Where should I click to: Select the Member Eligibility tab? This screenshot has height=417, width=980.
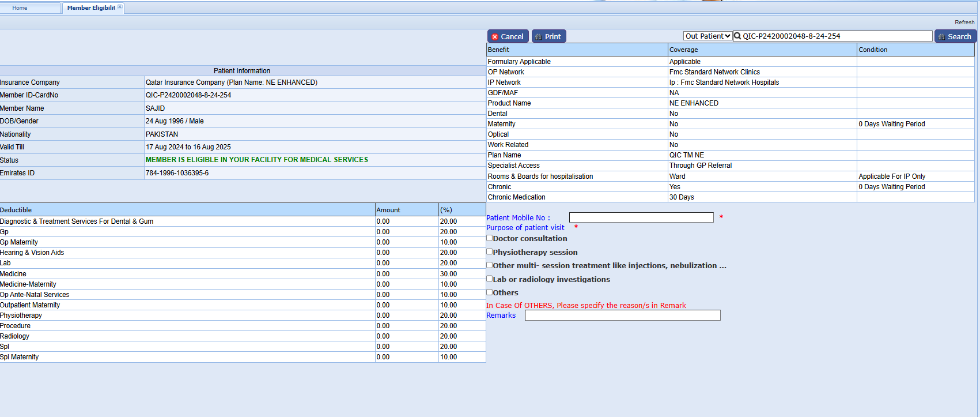coord(90,8)
